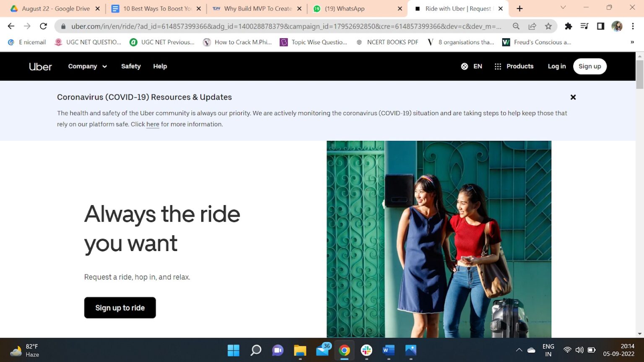Select the EN language globe icon
Image resolution: width=644 pixels, height=362 pixels.
[465, 66]
